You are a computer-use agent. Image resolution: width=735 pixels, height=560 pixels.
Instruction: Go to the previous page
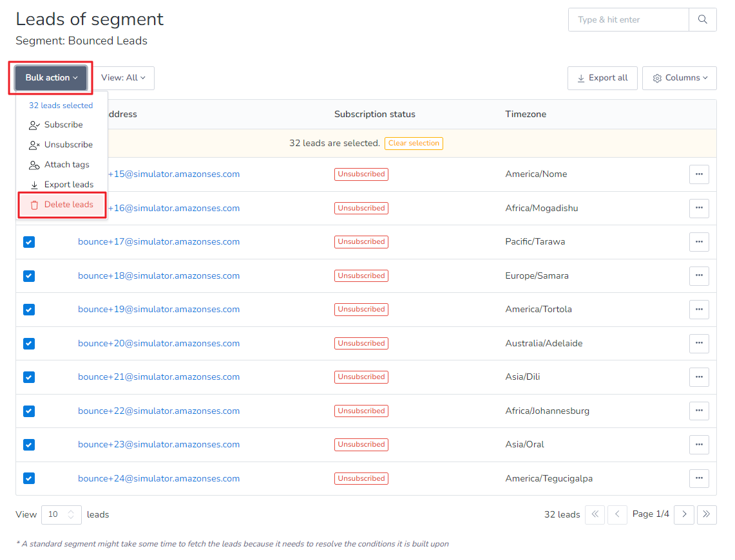(617, 514)
